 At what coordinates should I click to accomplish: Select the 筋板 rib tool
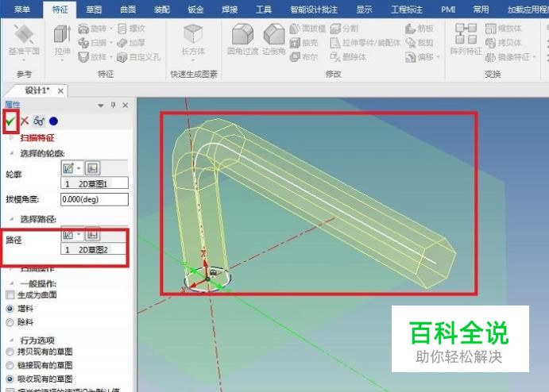point(419,29)
